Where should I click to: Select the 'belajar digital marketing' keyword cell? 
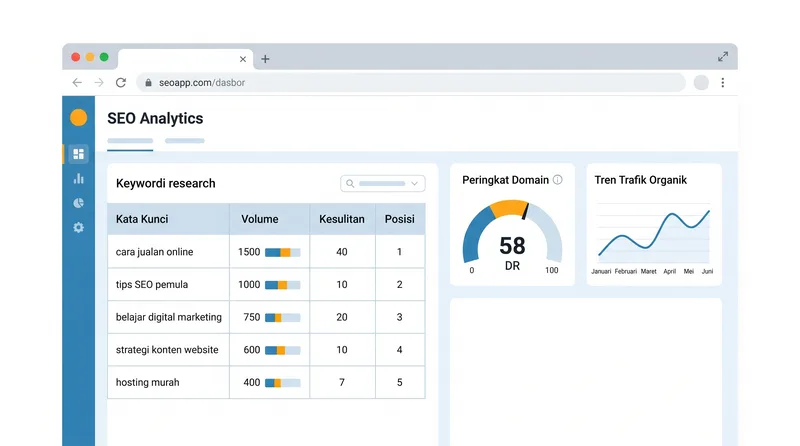168,317
